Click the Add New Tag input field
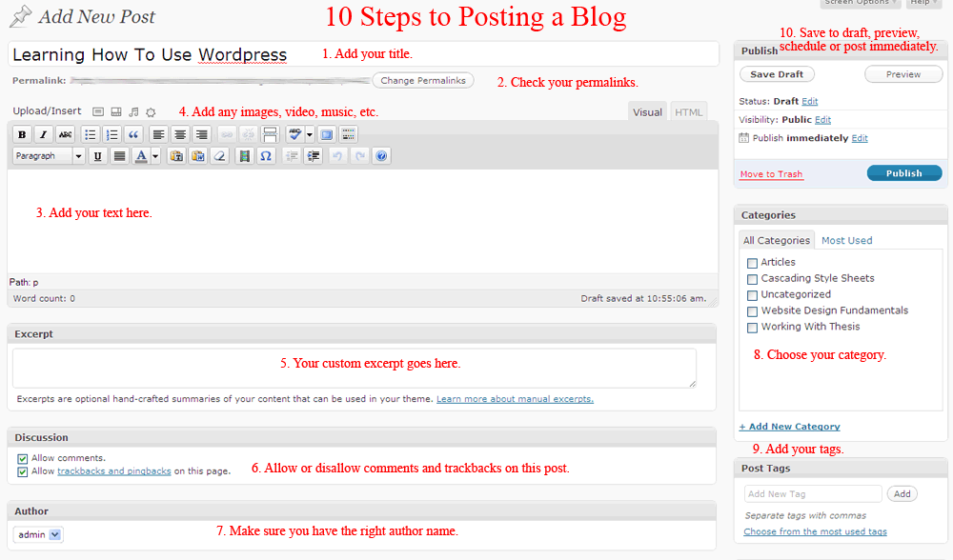This screenshot has height=560, width=953. (x=813, y=493)
